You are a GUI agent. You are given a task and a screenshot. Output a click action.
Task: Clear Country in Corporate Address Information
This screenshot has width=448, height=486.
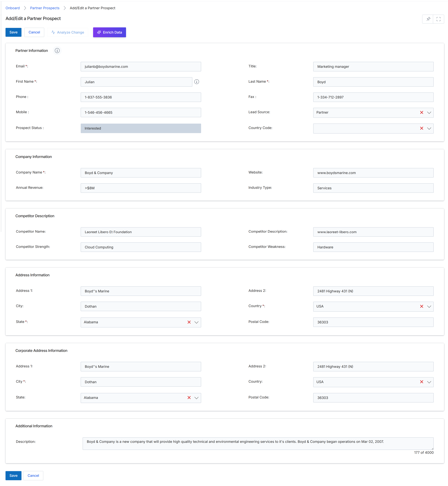[x=422, y=382]
